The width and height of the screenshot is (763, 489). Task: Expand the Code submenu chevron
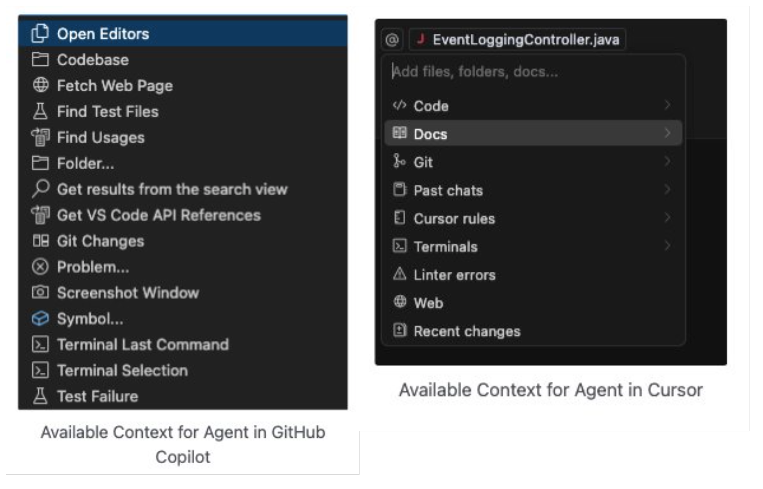tap(668, 105)
